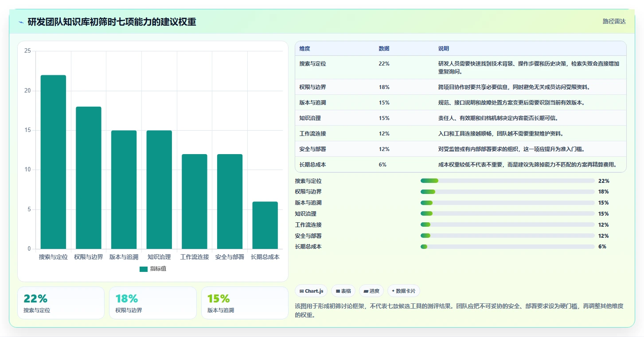The width and height of the screenshot is (644, 337).
Task: Click the 数据卡片 tag chip
Action: pos(404,291)
